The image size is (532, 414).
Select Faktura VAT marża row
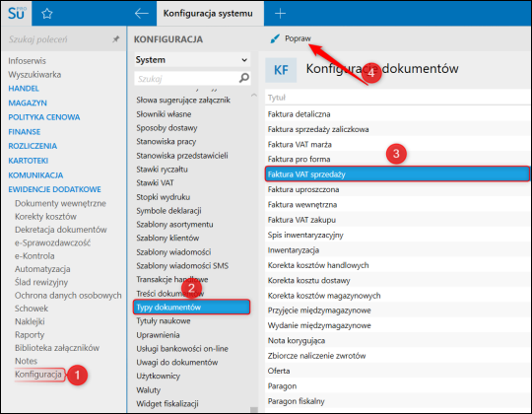click(397, 144)
